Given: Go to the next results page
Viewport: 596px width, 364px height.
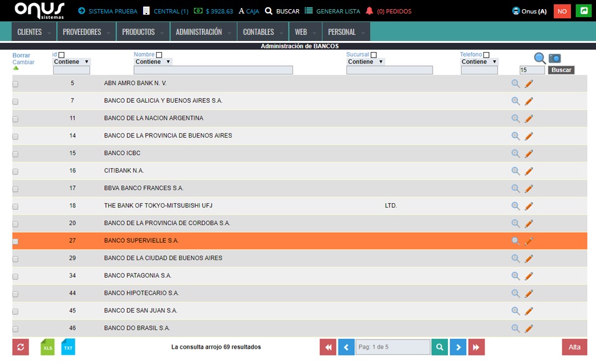Looking at the screenshot, I should [458, 347].
